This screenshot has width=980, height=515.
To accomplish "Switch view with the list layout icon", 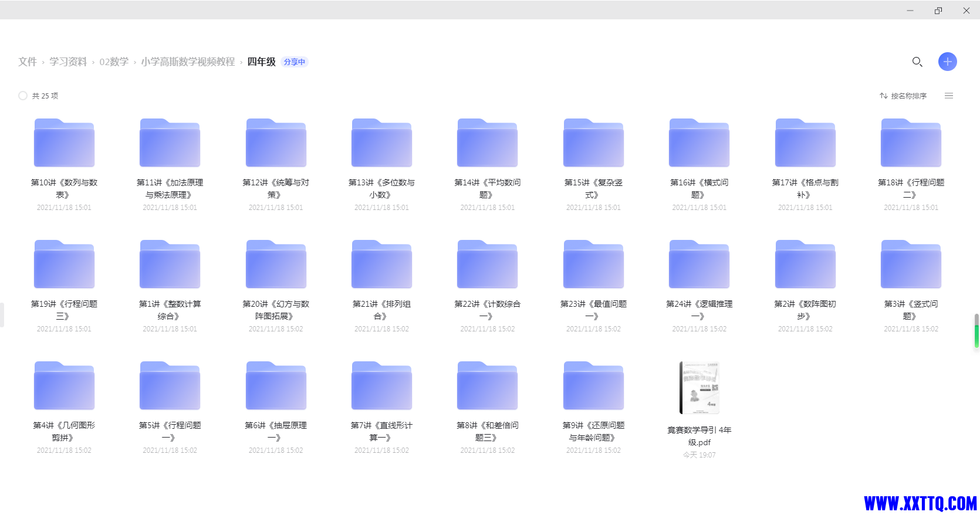I will 949,96.
